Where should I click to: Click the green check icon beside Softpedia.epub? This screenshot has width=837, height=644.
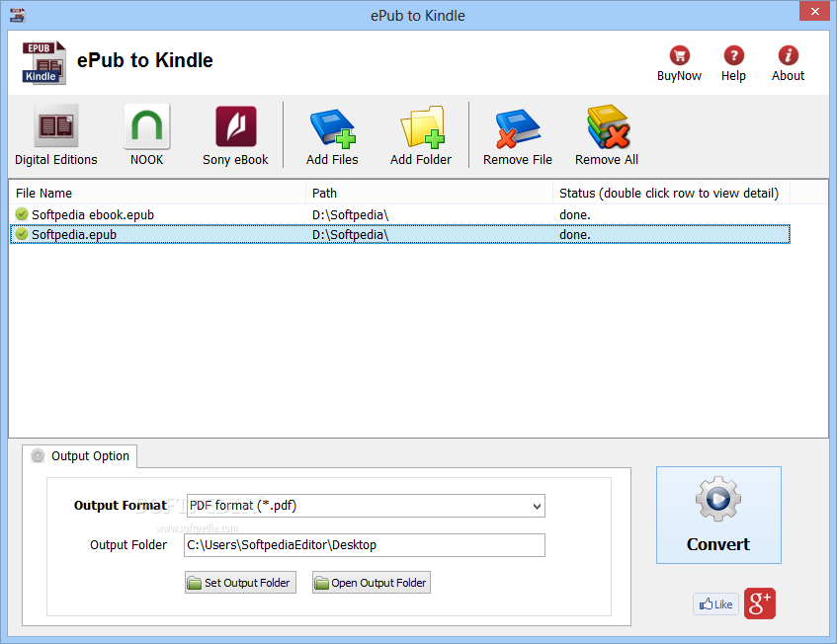click(22, 234)
